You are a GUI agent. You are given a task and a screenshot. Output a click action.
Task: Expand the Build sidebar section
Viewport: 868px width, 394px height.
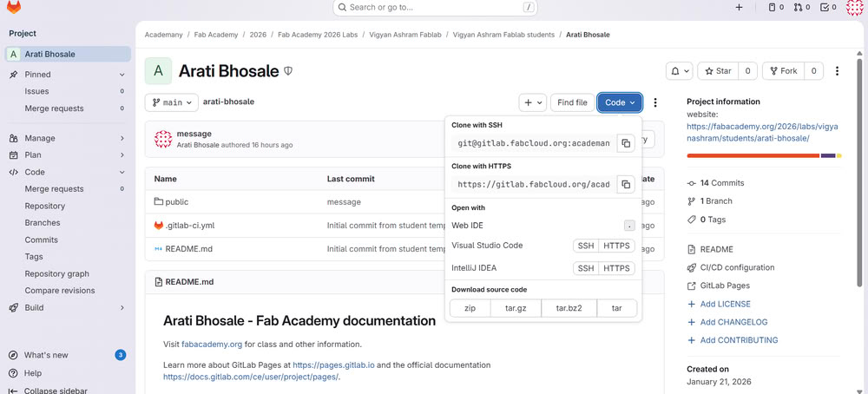pos(122,307)
